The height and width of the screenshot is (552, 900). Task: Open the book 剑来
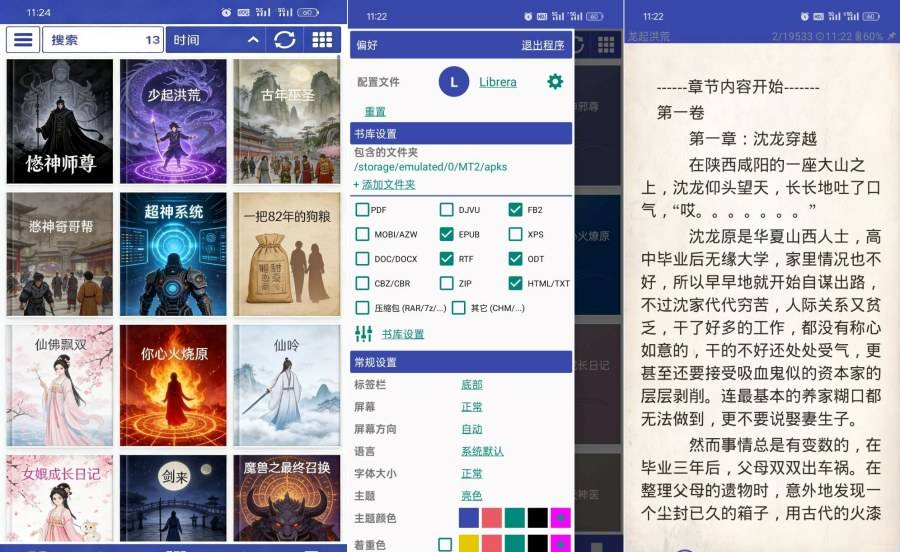(173, 498)
